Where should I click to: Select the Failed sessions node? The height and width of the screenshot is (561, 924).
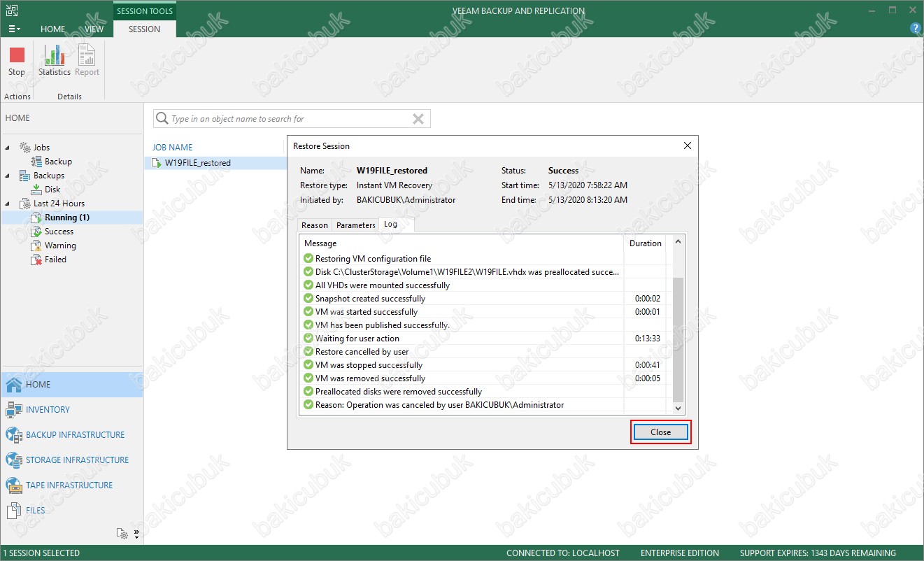pos(55,260)
